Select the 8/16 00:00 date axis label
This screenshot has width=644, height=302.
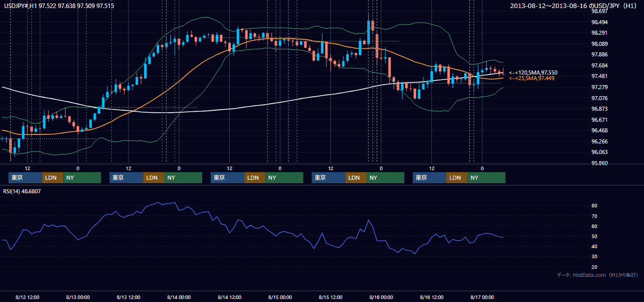[x=381, y=297]
